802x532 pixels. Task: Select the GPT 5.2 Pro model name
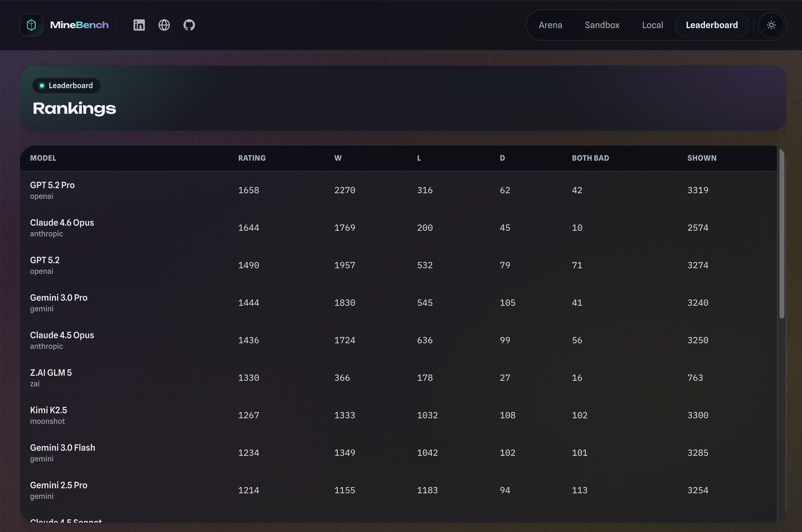(x=52, y=185)
